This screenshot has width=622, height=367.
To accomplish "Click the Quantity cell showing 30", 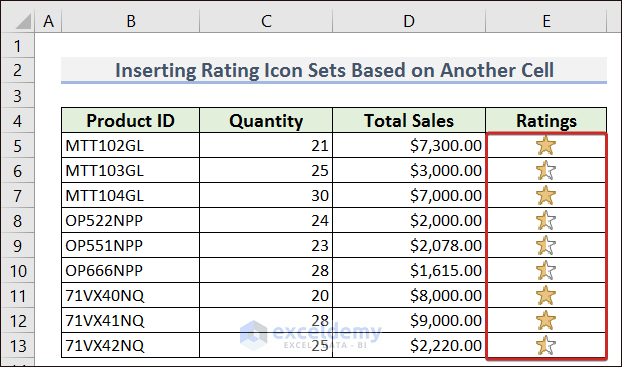I will tap(266, 195).
